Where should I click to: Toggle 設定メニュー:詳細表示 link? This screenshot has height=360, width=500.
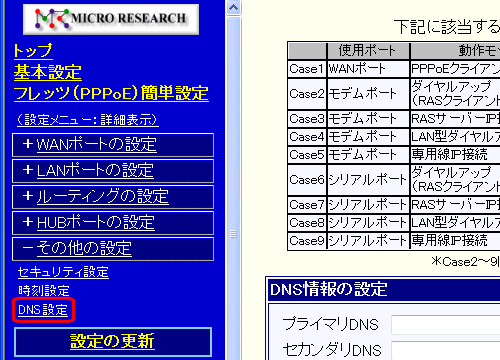click(x=88, y=120)
